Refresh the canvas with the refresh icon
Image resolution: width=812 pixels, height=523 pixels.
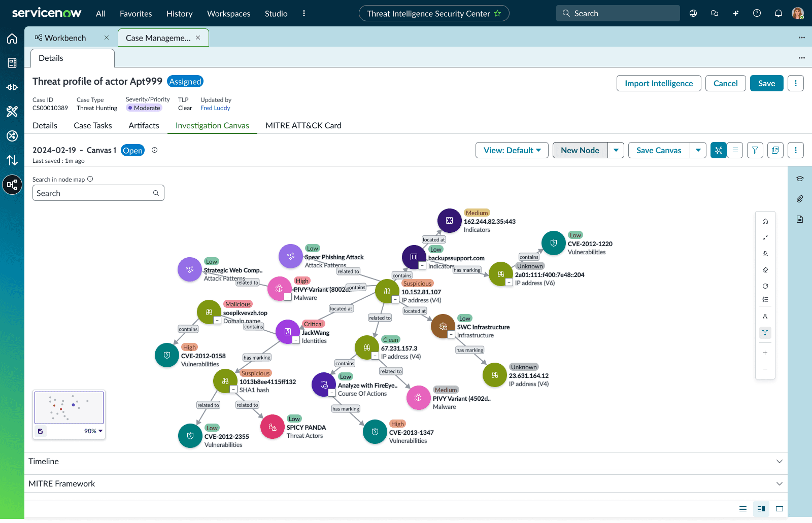tap(765, 286)
